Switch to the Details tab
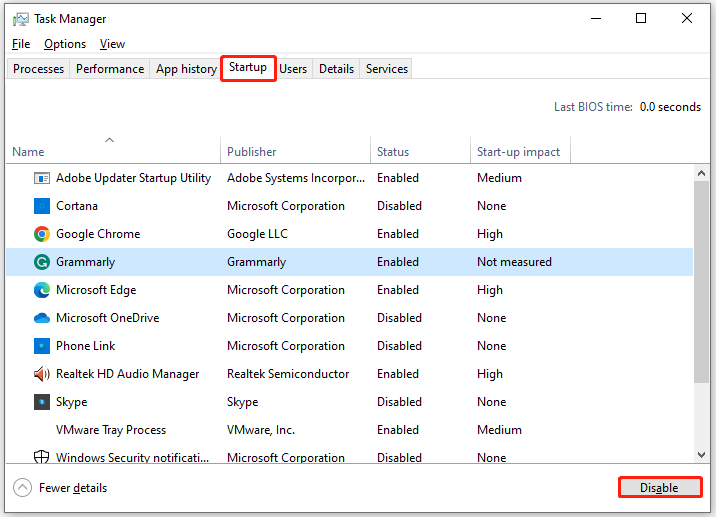 point(336,69)
